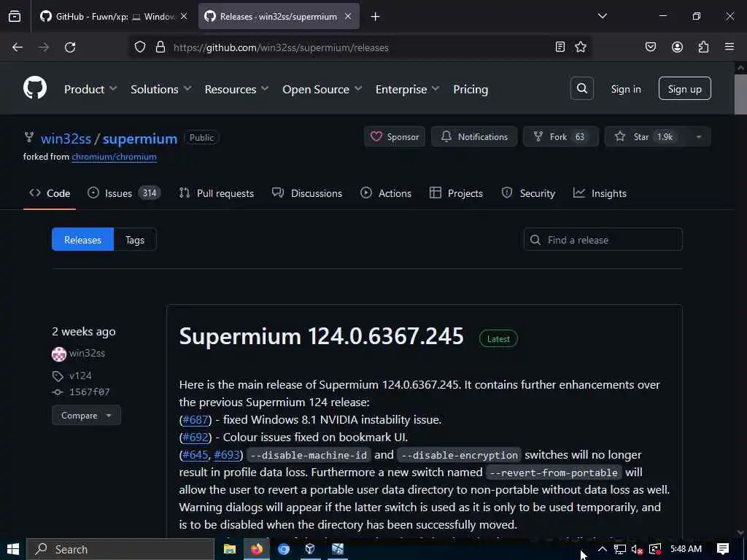This screenshot has width=747, height=560.
Task: Expand Resources navigation menu
Action: point(237,89)
